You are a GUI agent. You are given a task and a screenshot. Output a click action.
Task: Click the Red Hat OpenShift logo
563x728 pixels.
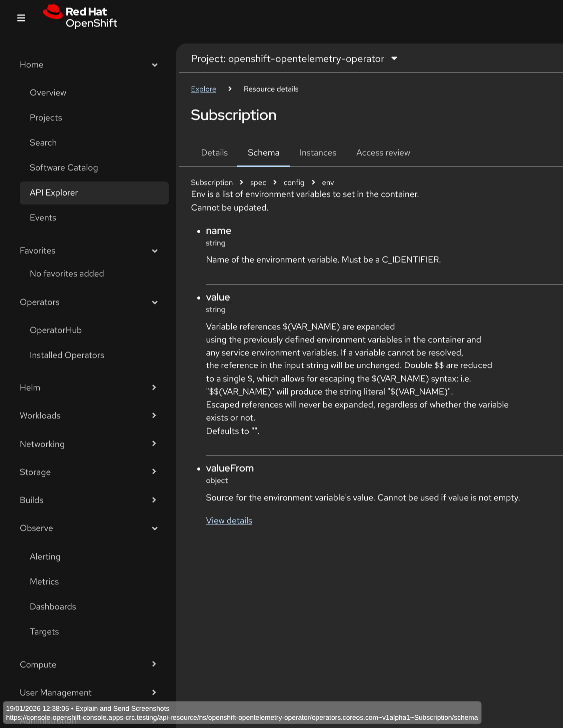click(x=80, y=17)
